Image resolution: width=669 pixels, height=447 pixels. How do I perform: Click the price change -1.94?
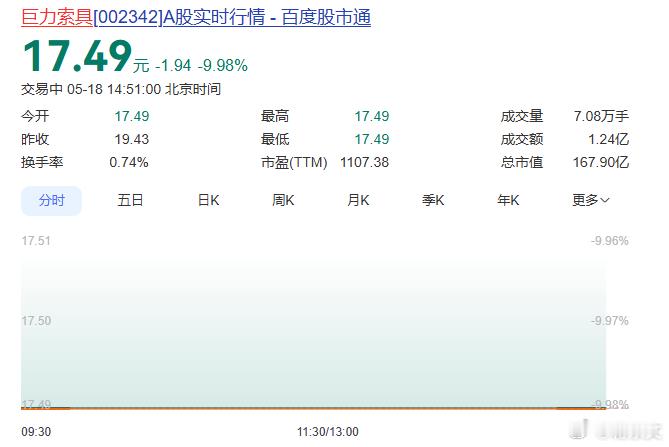(x=173, y=66)
